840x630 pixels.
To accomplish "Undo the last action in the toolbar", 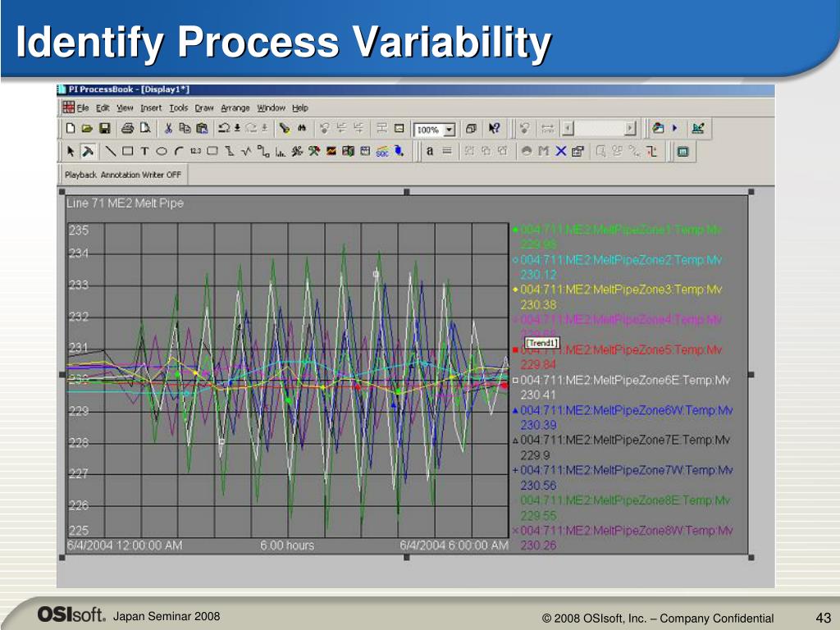I will point(224,128).
